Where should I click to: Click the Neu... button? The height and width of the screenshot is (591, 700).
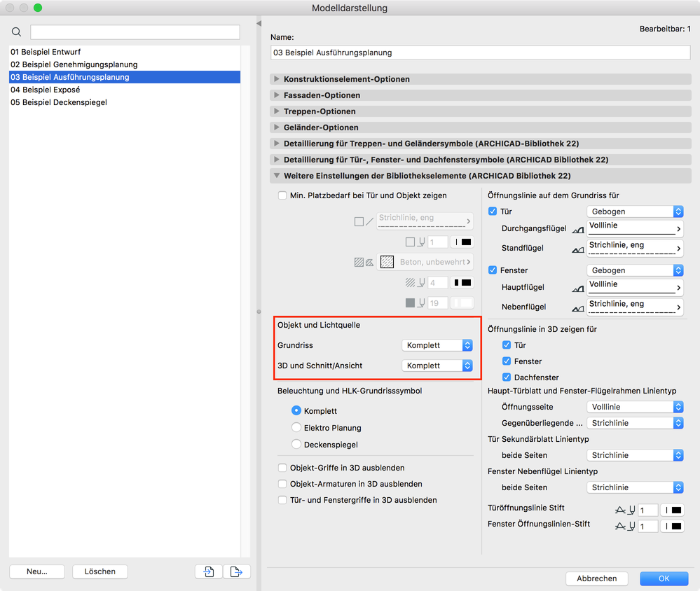click(37, 571)
